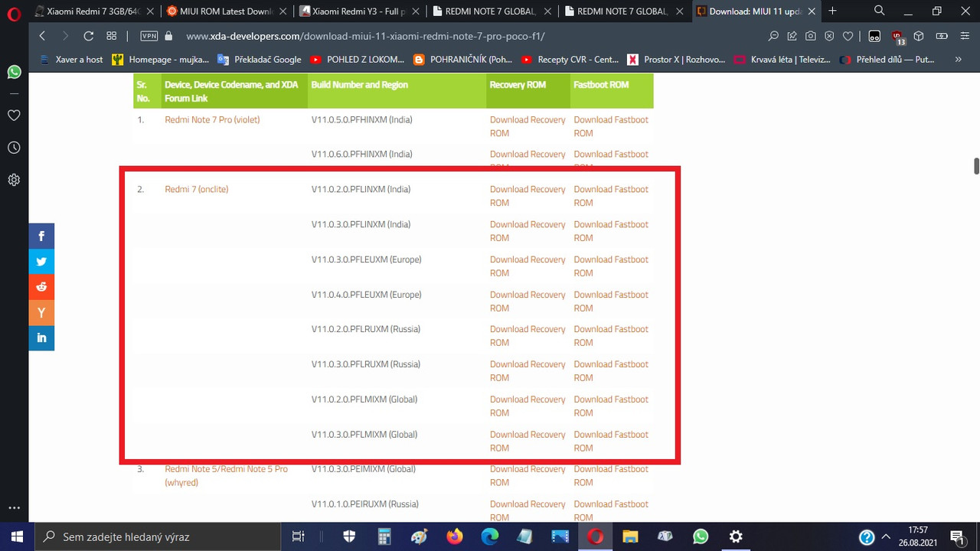The height and width of the screenshot is (551, 980).
Task: Open POHRANIČNÍK bookmark
Action: (463, 59)
